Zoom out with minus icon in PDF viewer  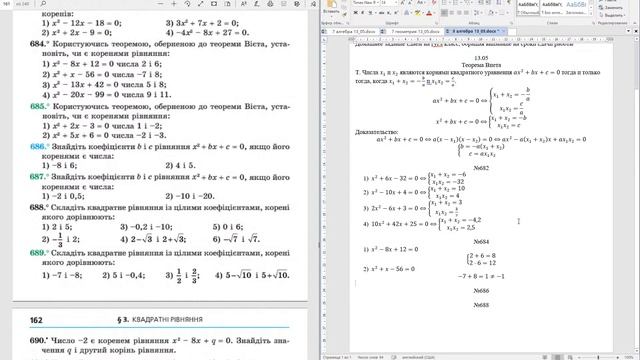pyautogui.click(x=160, y=4)
